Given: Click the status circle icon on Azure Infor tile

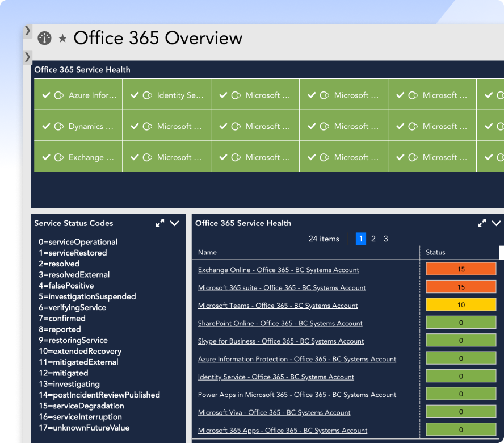Looking at the screenshot, I should (59, 95).
